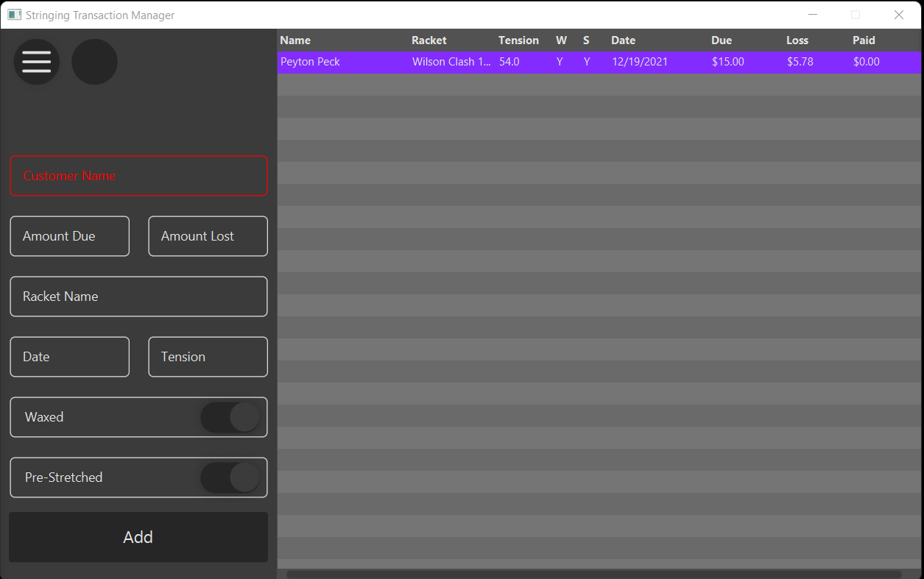This screenshot has width=924, height=579.
Task: Click the Tension input field
Action: [208, 357]
